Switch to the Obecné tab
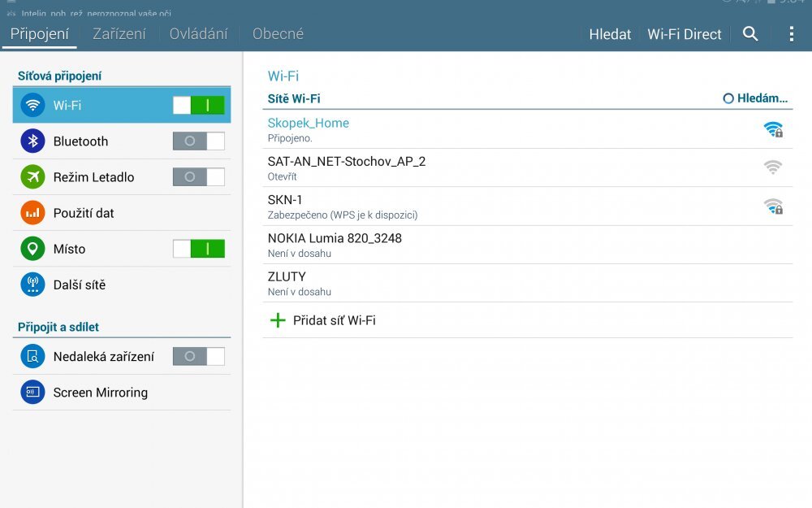Screen dimensions: 812x508 point(278,33)
